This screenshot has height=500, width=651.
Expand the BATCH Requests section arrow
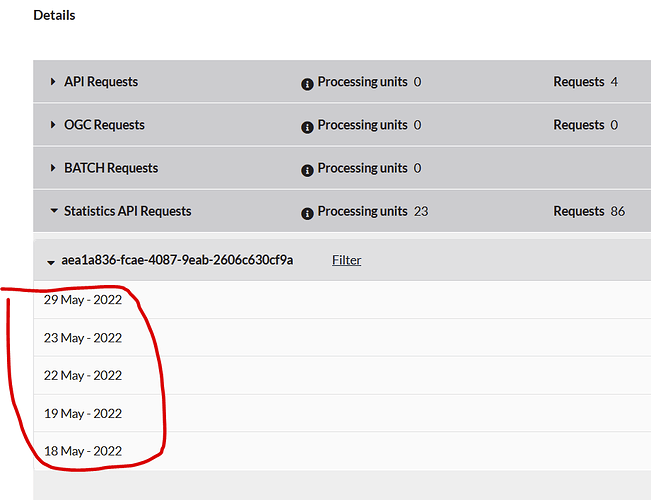[53, 168]
